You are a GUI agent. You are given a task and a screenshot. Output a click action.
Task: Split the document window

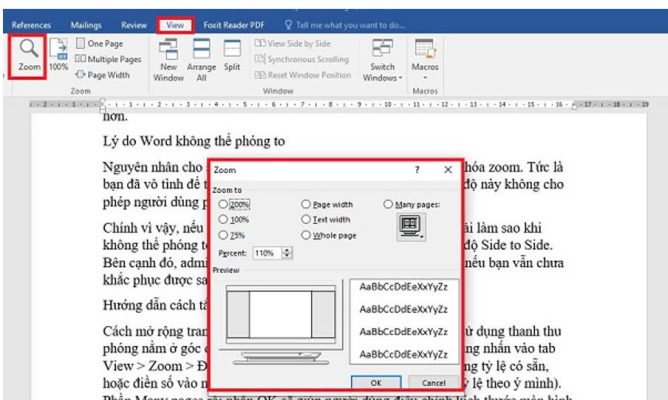pos(232,55)
